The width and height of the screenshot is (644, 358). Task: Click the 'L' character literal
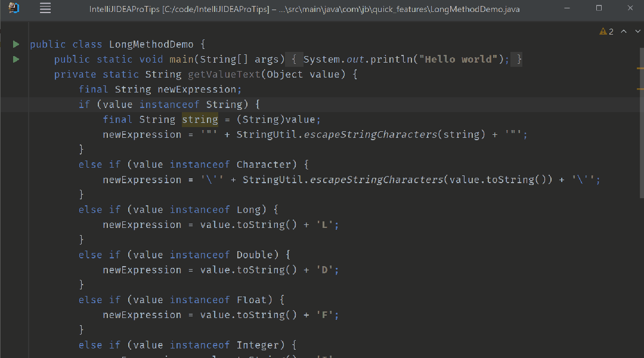(324, 225)
